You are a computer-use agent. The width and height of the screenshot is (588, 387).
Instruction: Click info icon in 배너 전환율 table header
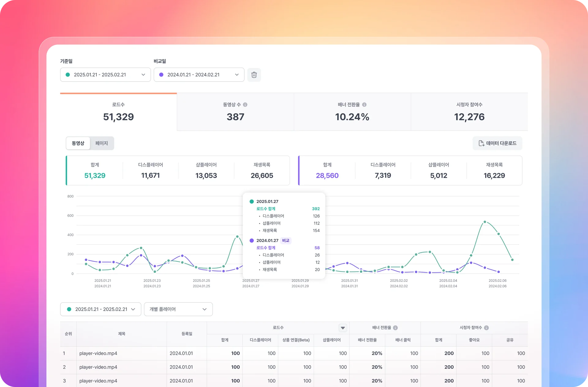click(395, 328)
